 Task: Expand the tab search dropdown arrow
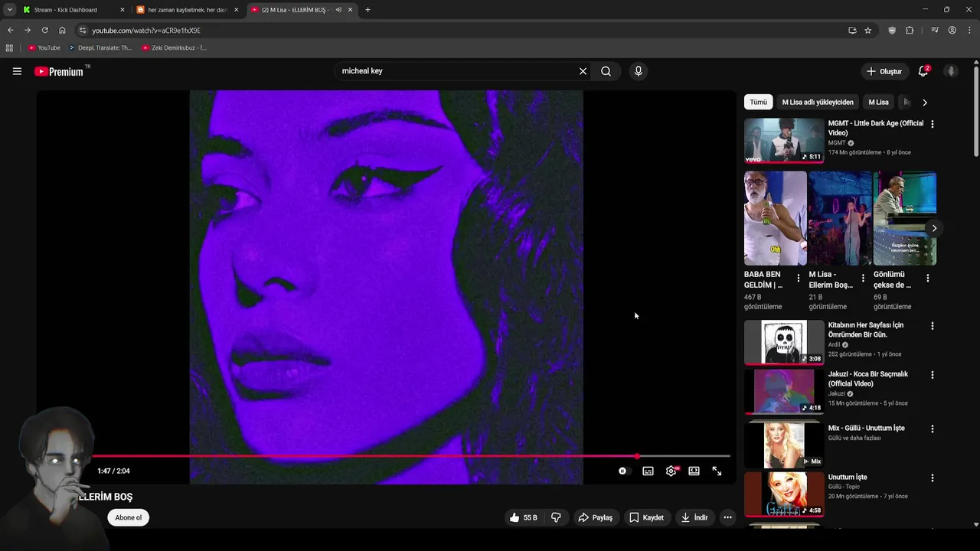[9, 10]
